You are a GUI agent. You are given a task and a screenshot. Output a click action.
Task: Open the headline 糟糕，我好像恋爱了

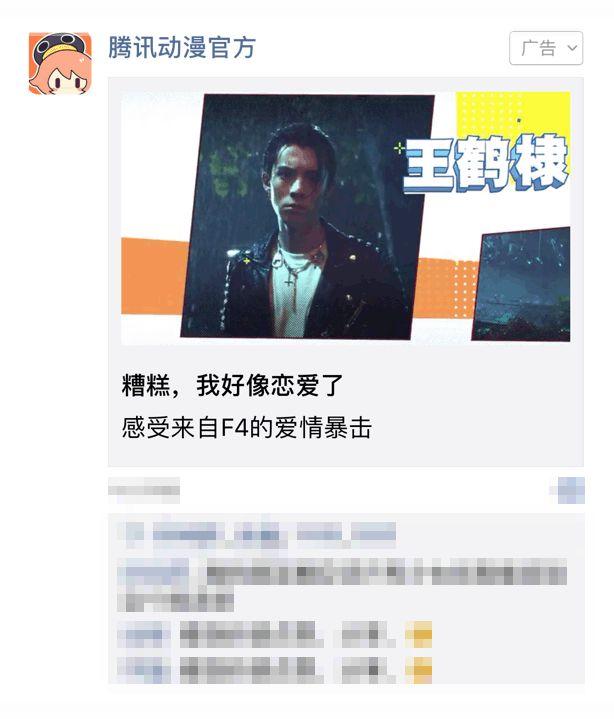232,385
